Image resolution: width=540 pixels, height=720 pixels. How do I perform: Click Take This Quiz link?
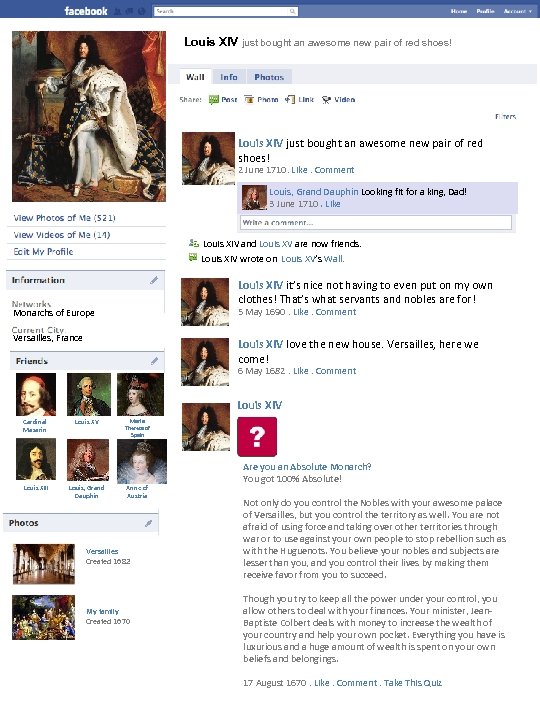point(413,683)
